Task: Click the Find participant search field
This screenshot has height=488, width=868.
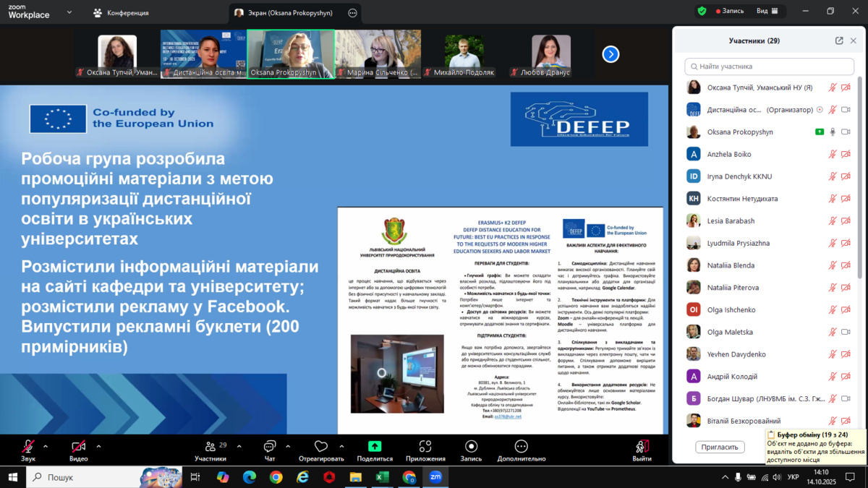Action: [770, 67]
